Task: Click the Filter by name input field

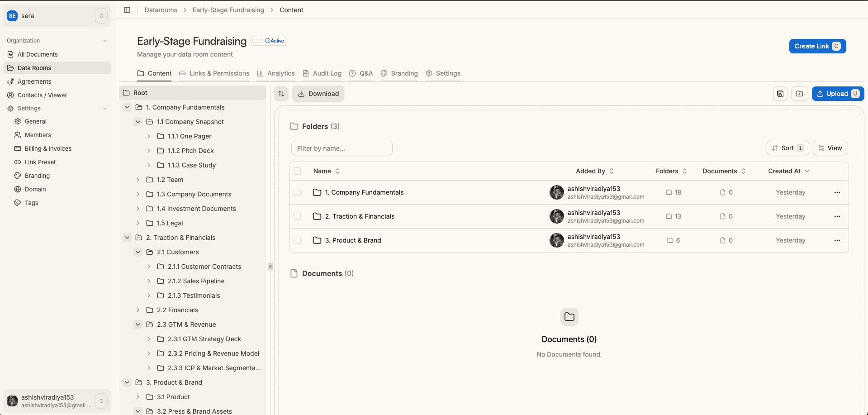Action: click(342, 148)
